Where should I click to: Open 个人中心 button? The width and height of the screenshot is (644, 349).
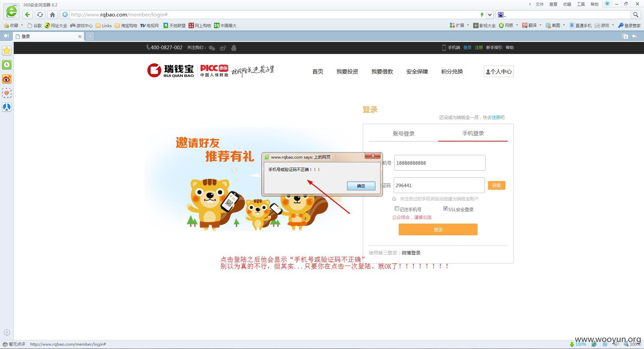[x=499, y=71]
